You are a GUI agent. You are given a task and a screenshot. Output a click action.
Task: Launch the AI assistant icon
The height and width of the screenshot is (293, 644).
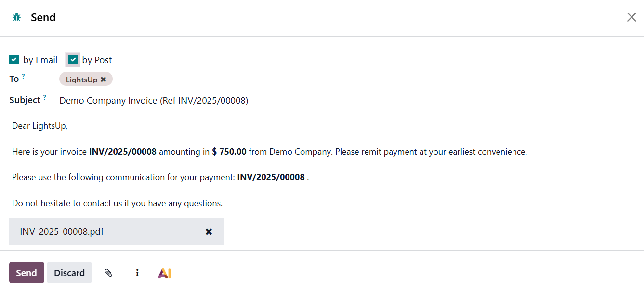165,273
